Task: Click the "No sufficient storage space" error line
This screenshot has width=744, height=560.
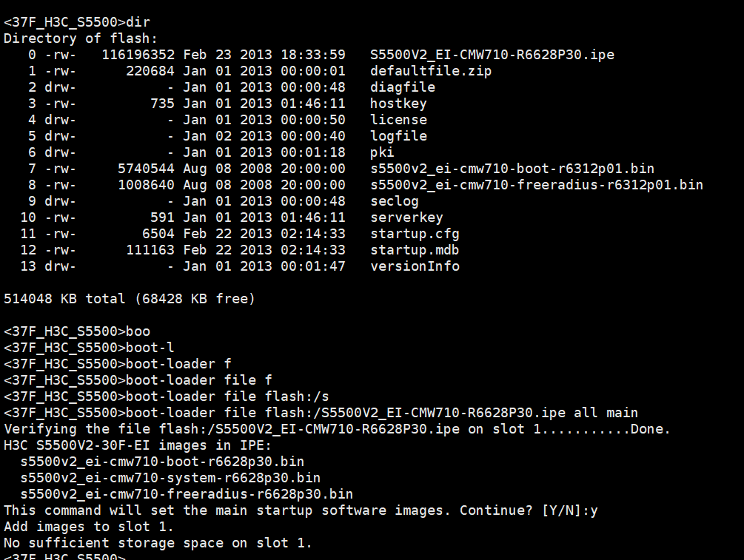Action: tap(158, 543)
